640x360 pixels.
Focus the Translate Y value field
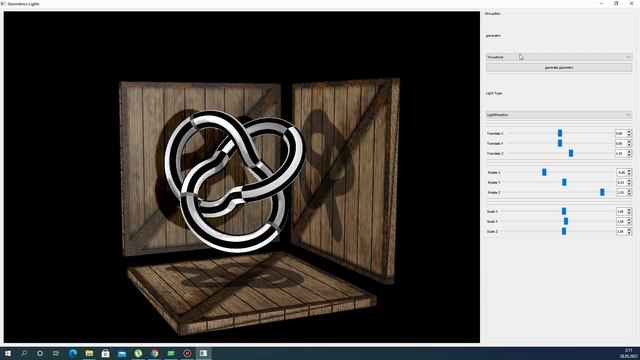(621, 143)
